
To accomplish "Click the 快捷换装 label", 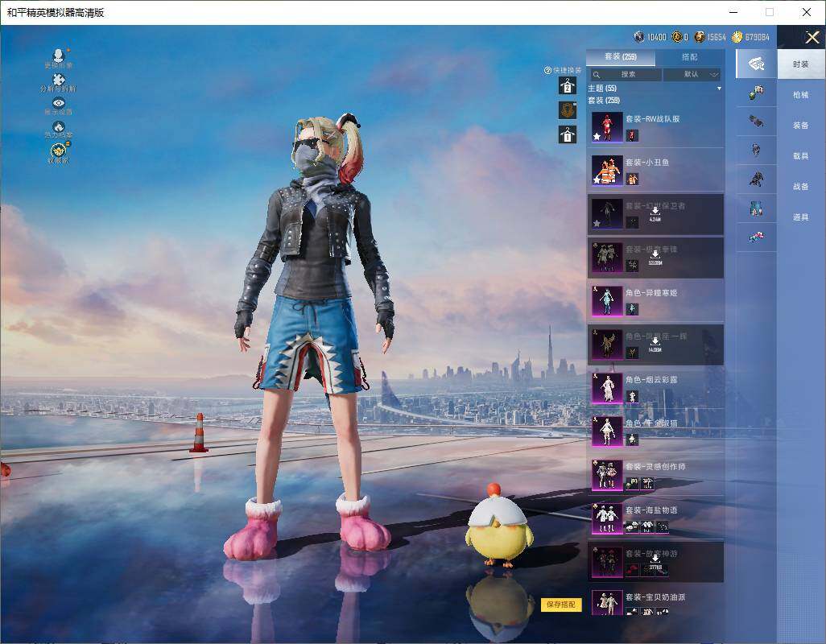I will click(x=568, y=70).
